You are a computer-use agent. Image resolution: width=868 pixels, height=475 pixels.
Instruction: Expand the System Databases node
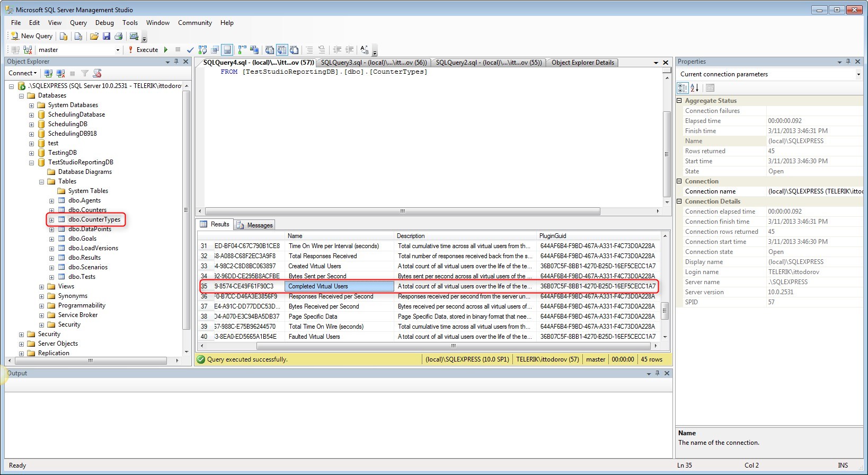click(x=31, y=105)
